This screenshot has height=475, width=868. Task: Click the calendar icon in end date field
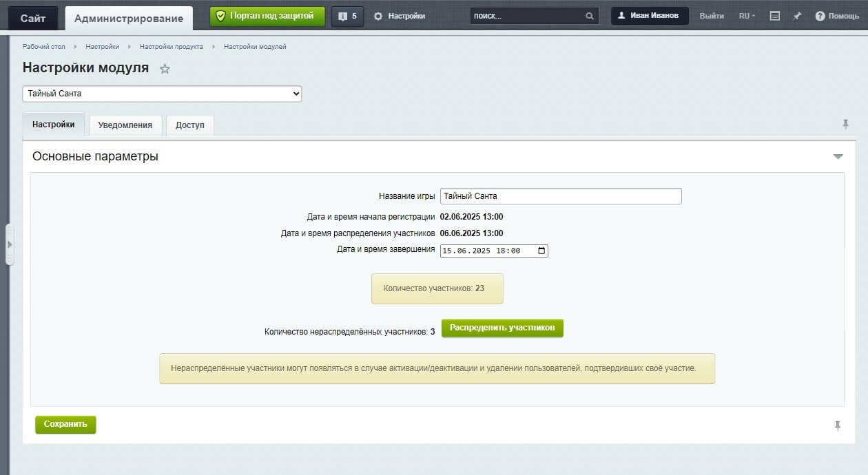541,251
